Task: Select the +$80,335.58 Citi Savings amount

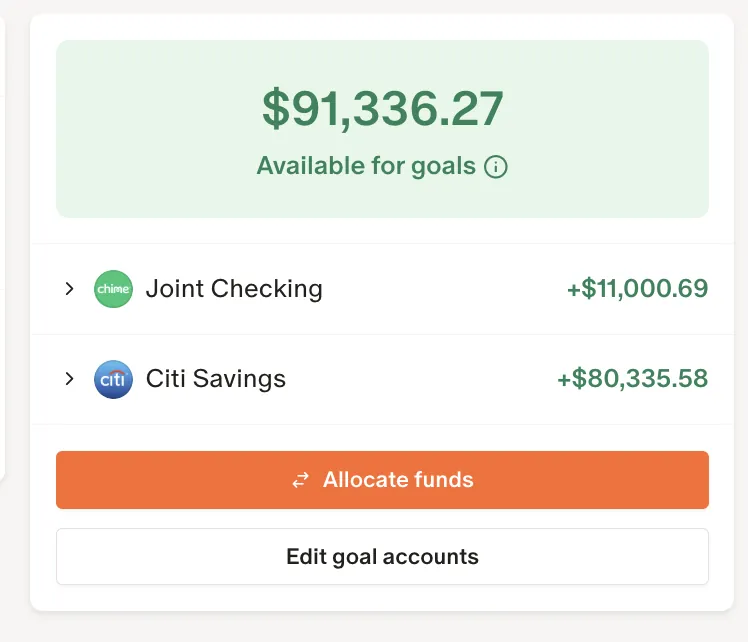Action: coord(633,379)
